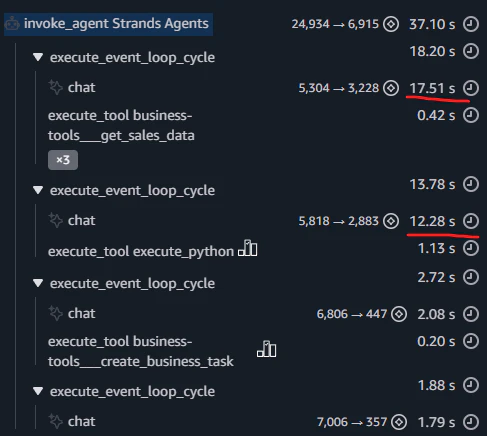The height and width of the screenshot is (436, 487).
Task: Click the robot icon beside invoke_agent
Action: click(x=13, y=24)
